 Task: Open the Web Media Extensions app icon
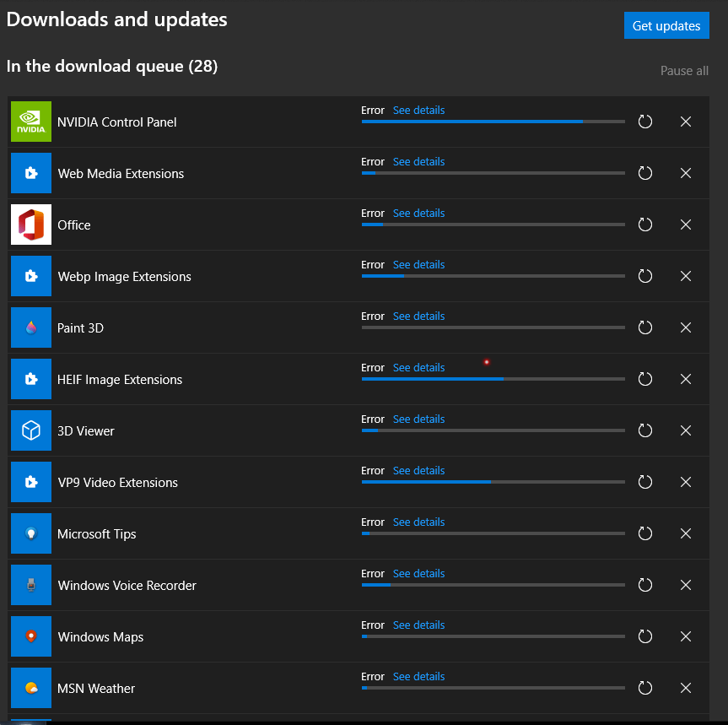pyautogui.click(x=31, y=173)
